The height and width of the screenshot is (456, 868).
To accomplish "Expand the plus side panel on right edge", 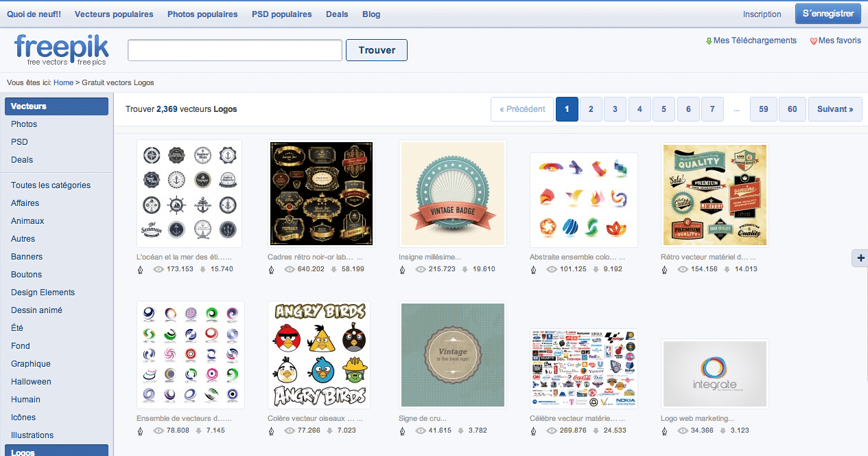I will point(860,258).
